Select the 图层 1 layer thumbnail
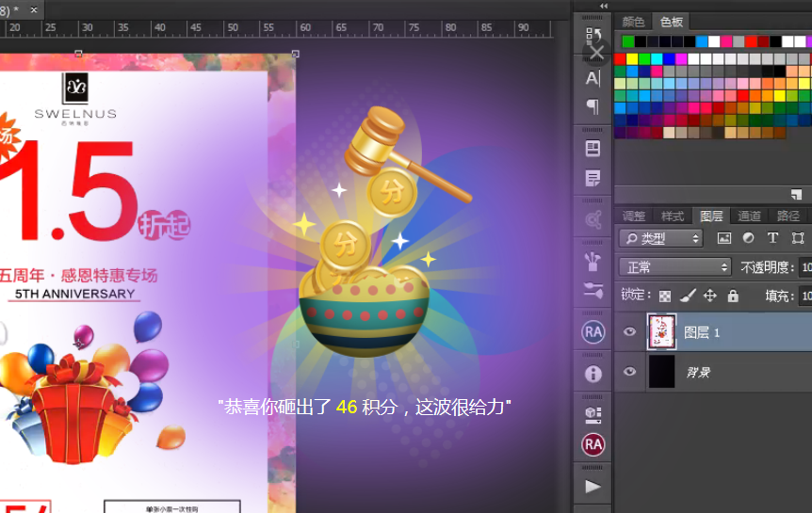 click(662, 331)
